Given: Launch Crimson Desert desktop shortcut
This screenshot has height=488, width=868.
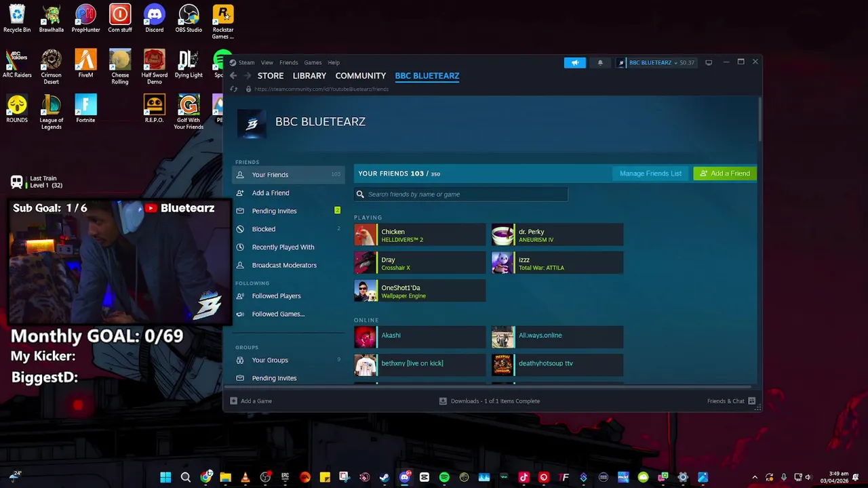Looking at the screenshot, I should click(52, 66).
